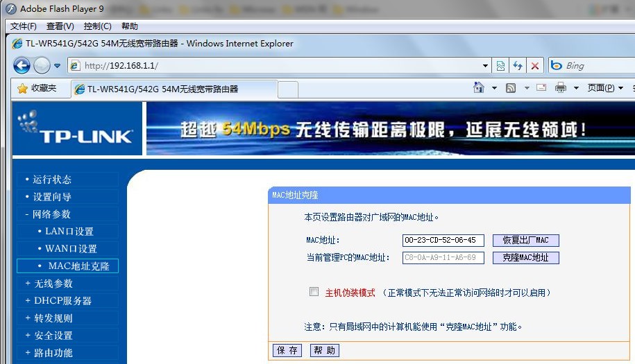Viewport: 635px width, 364px height.
Task: Toggle Compatibility View icon
Action: 500,66
